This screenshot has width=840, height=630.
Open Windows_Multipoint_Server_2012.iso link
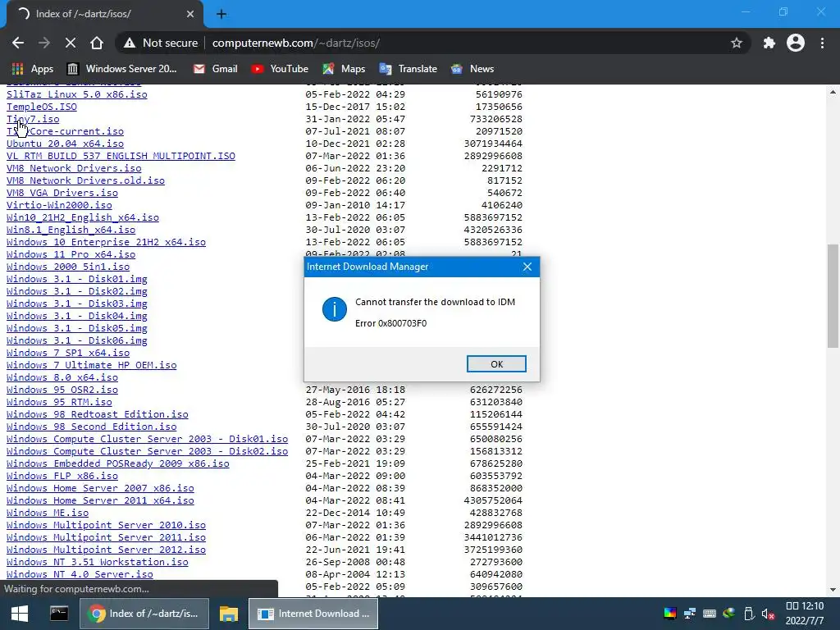(106, 550)
